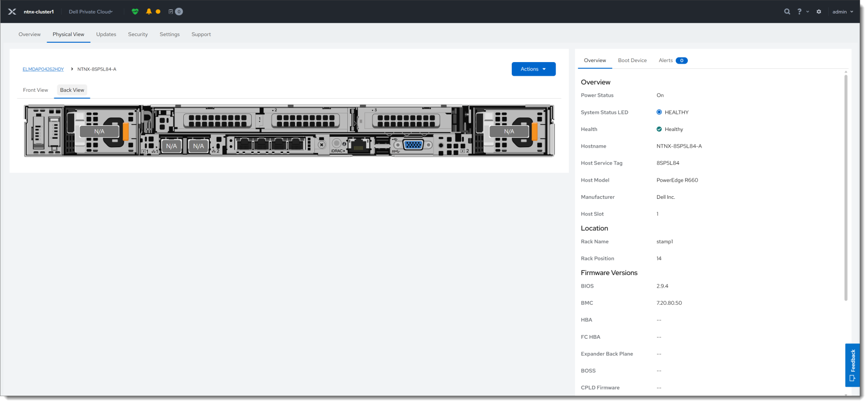868x404 pixels.
Task: Click the blue VGA port on chassis
Action: point(413,145)
